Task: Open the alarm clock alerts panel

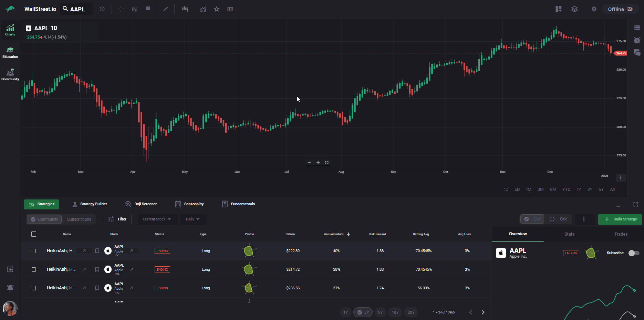Action: click(x=637, y=40)
